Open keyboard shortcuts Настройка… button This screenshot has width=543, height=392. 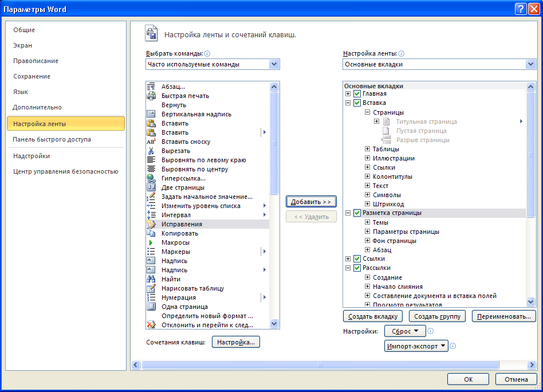(236, 342)
